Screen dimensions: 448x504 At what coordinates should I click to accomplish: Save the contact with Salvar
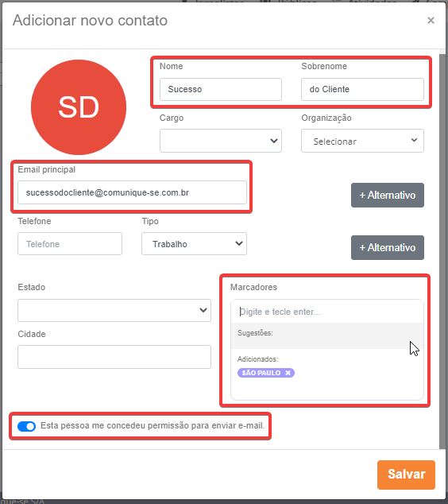(x=406, y=475)
